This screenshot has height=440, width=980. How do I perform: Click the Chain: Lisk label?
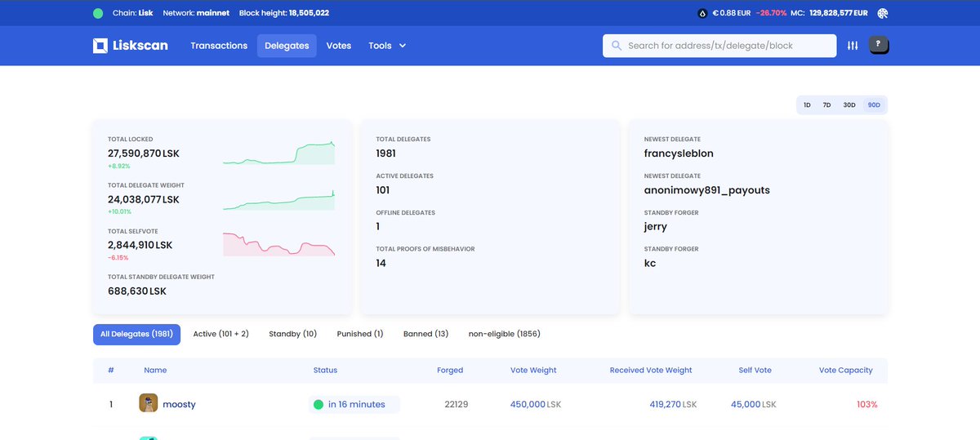pos(131,13)
